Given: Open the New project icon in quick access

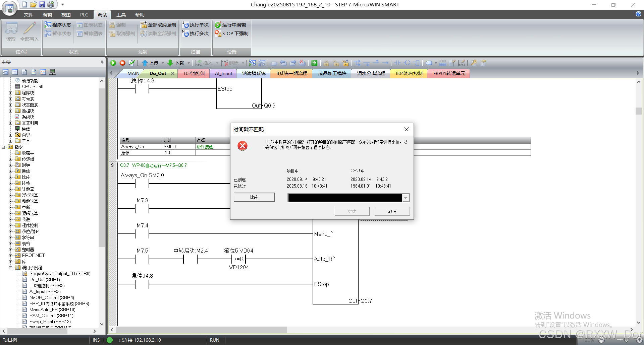Looking at the screenshot, I should (x=24, y=4).
